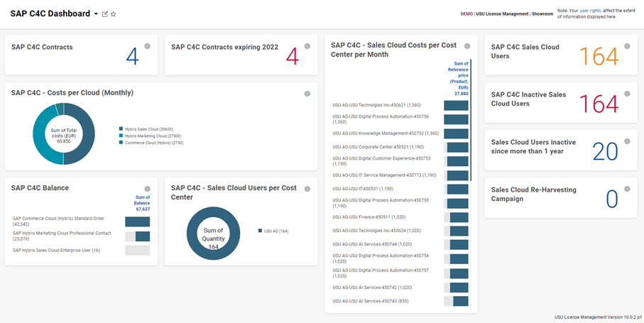644x323 pixels.
Task: Select USU AI Services-450742 row
Action: [x=400, y=288]
